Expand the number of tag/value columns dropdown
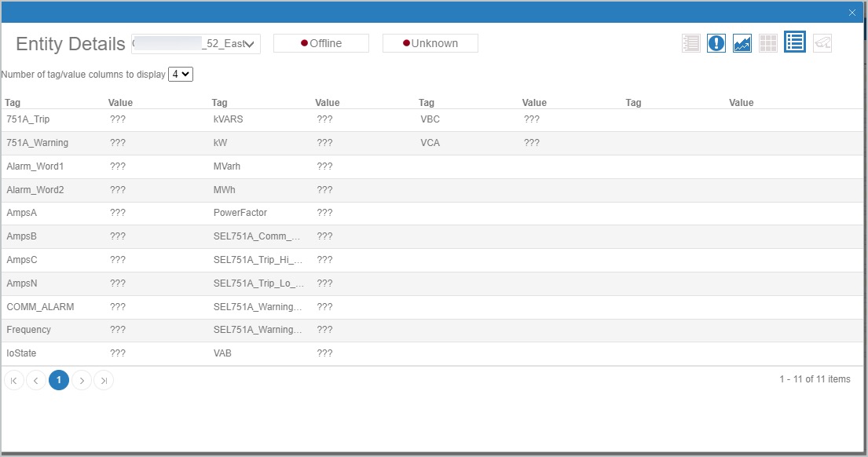The image size is (868, 457). (x=181, y=75)
